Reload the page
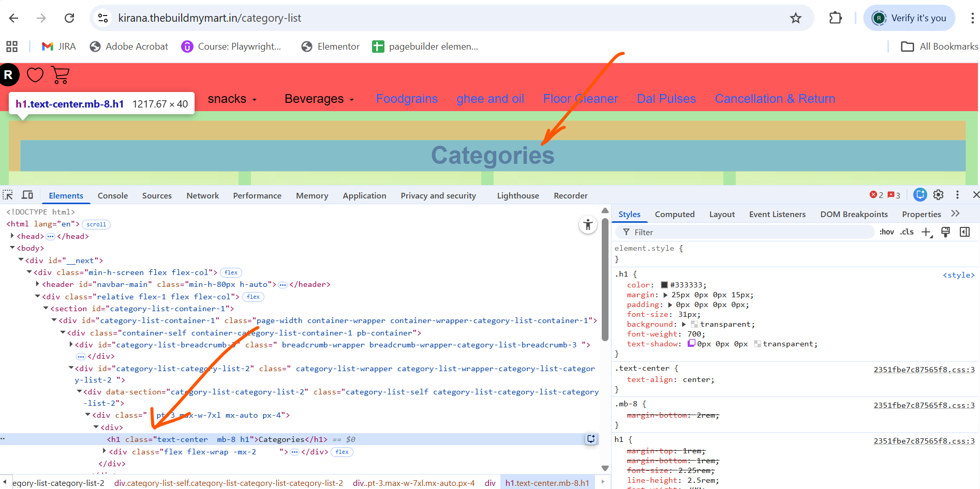The image size is (980, 489). click(69, 18)
